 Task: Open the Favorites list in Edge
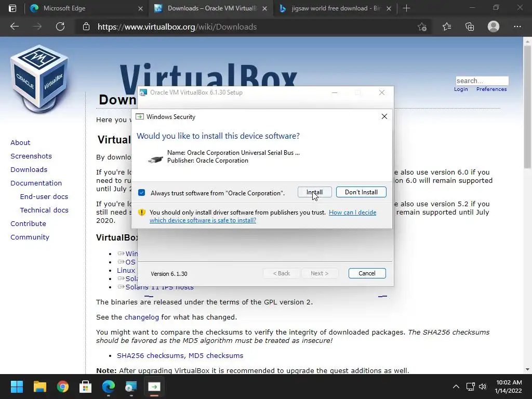pos(447,26)
